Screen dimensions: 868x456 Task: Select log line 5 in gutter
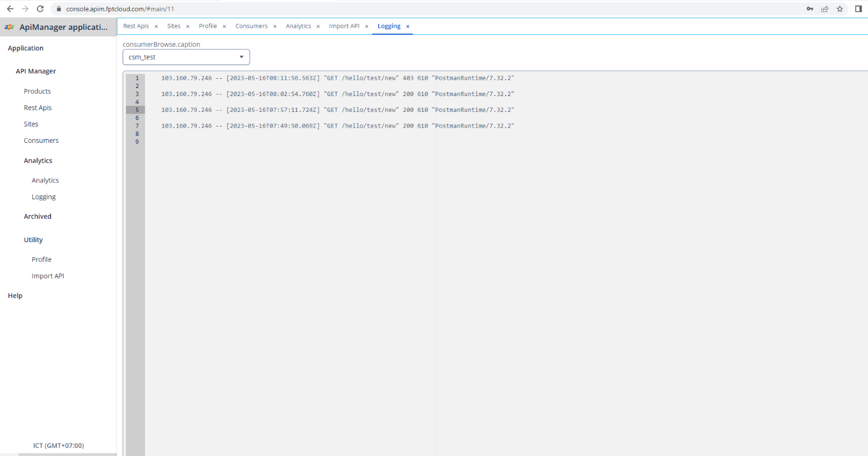(x=137, y=110)
